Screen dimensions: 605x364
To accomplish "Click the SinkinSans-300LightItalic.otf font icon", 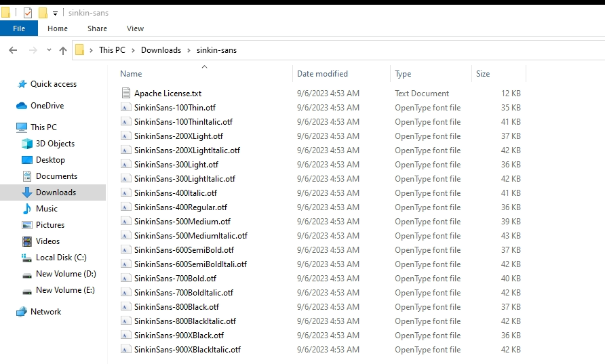I will [125, 178].
